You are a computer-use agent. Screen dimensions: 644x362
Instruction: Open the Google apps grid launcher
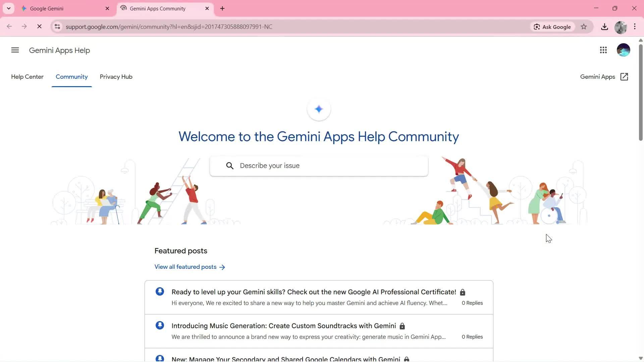[x=603, y=50]
